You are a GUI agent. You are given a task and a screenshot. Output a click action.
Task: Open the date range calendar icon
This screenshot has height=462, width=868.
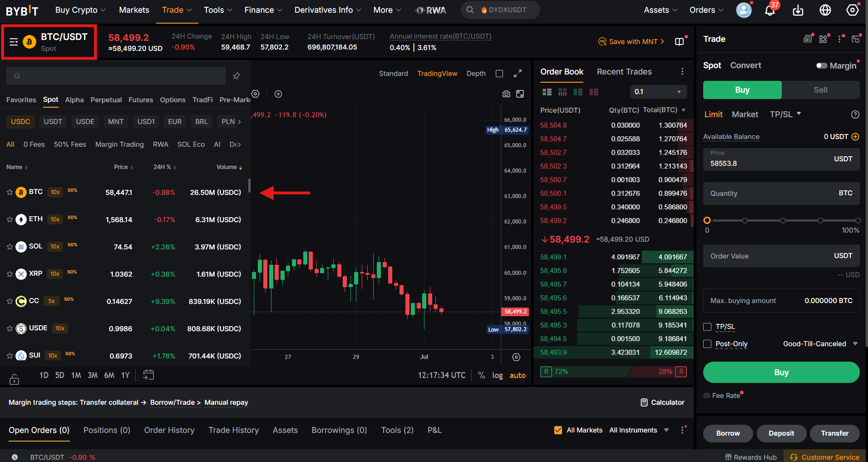point(148,375)
